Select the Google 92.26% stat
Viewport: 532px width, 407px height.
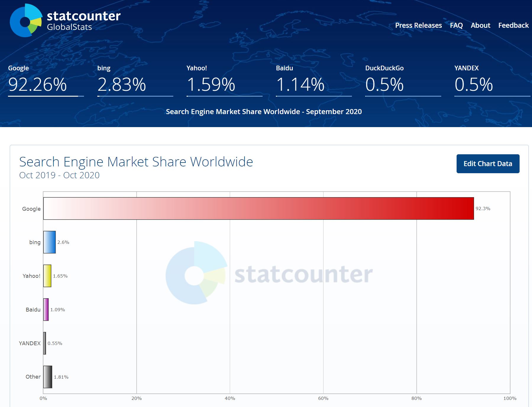(46, 80)
